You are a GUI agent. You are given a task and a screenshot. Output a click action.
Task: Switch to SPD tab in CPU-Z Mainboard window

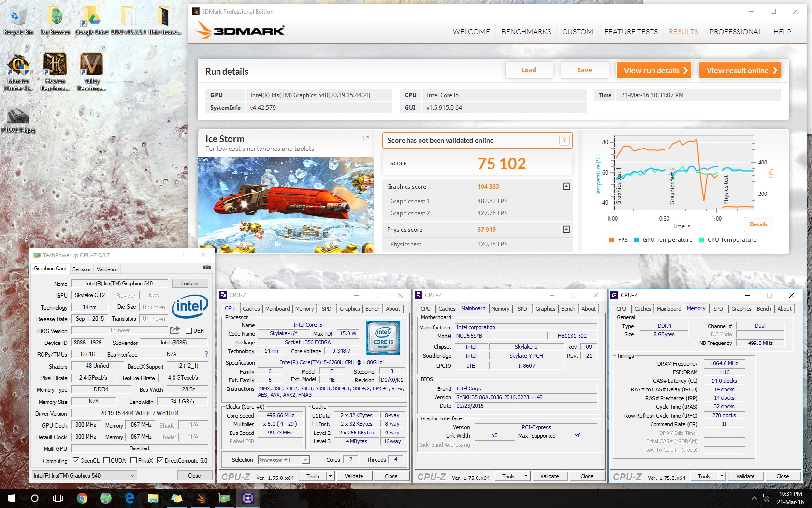(x=522, y=309)
